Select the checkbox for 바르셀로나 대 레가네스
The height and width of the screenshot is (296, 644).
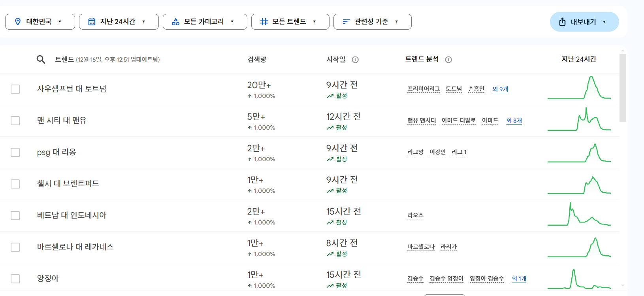point(15,247)
